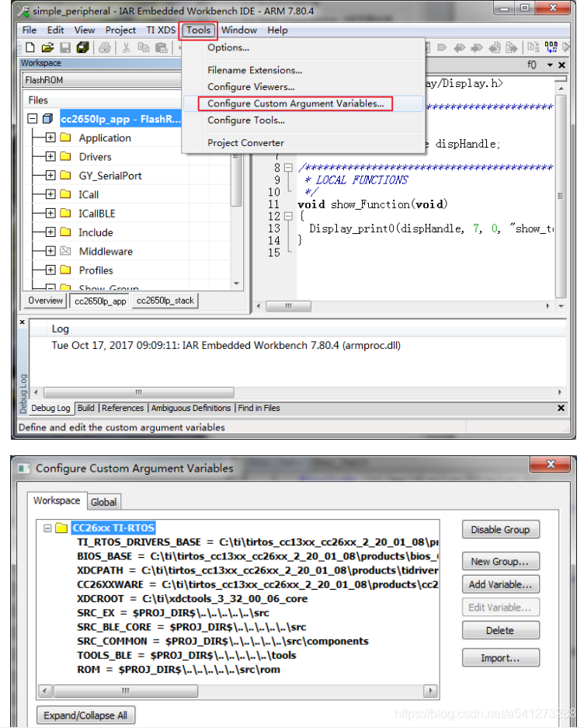Choose Project Converter menu entry
584x728 pixels.
pyautogui.click(x=245, y=143)
